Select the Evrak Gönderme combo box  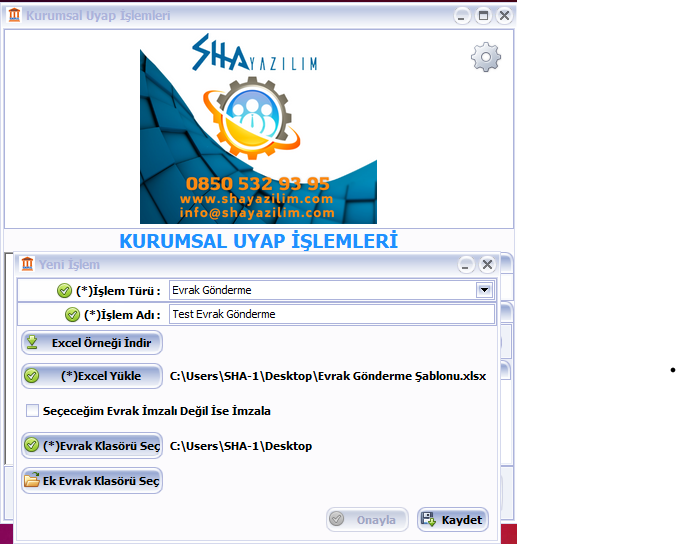click(x=332, y=290)
